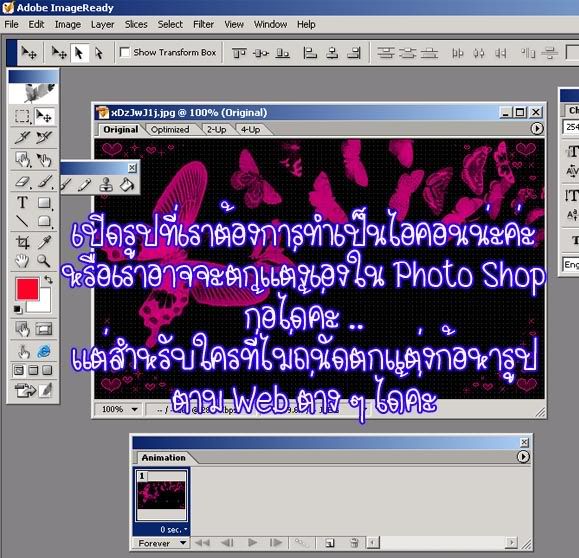Select the Slice Select tool
Screen dimensions: 579x558
44,137
